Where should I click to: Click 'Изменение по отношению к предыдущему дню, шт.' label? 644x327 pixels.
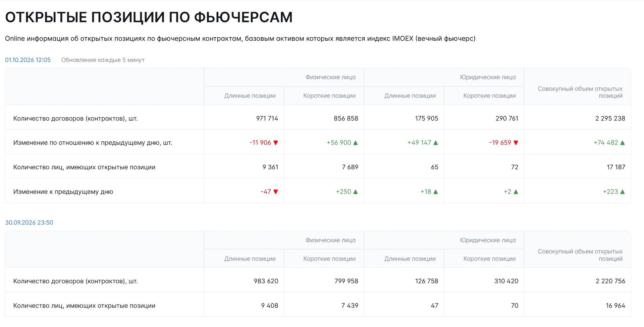(93, 143)
